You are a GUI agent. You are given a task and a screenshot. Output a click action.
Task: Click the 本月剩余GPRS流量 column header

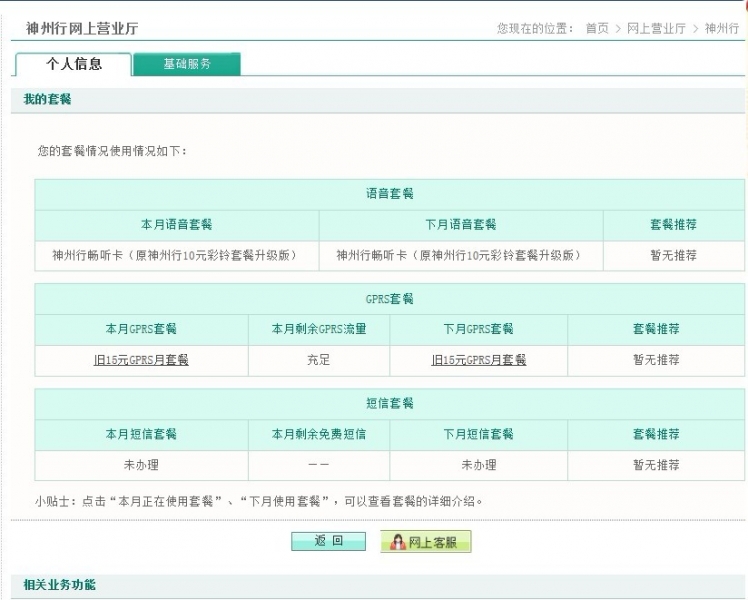pos(319,329)
